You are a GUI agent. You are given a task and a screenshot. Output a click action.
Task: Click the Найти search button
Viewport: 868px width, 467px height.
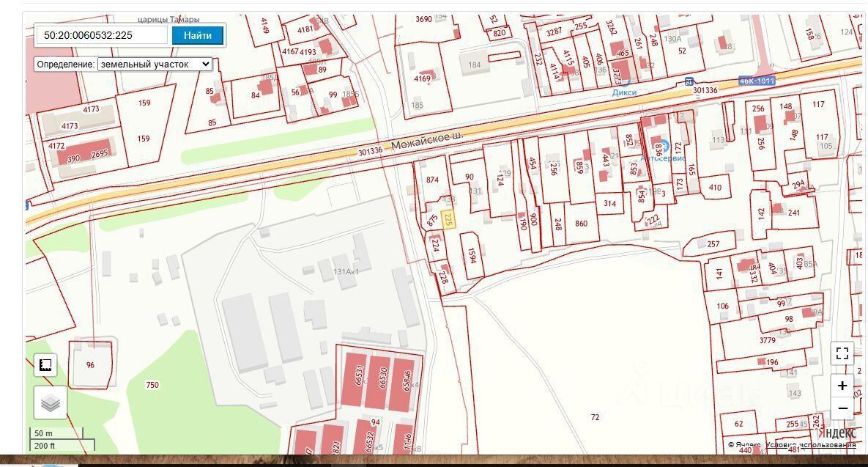(198, 35)
